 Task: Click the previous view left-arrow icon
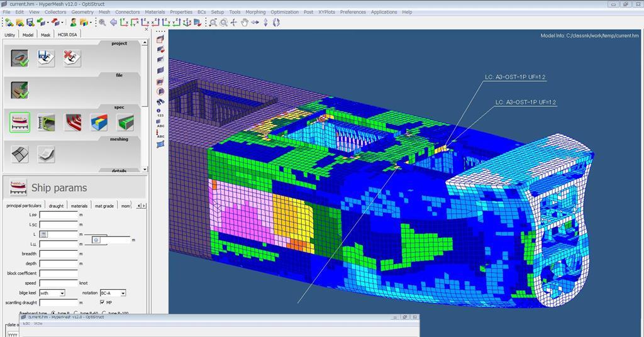113,22
